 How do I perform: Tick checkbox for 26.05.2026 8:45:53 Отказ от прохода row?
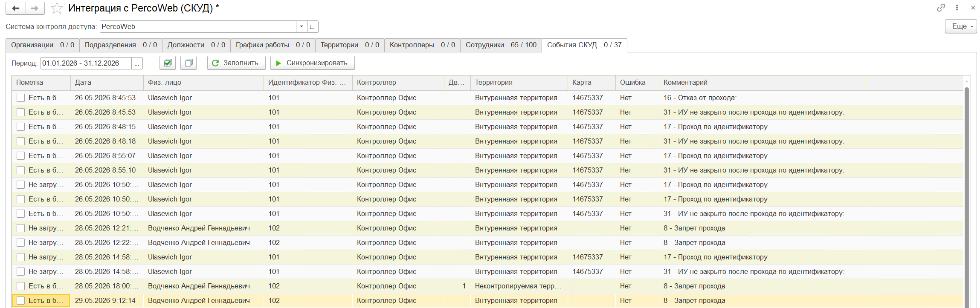(20, 98)
